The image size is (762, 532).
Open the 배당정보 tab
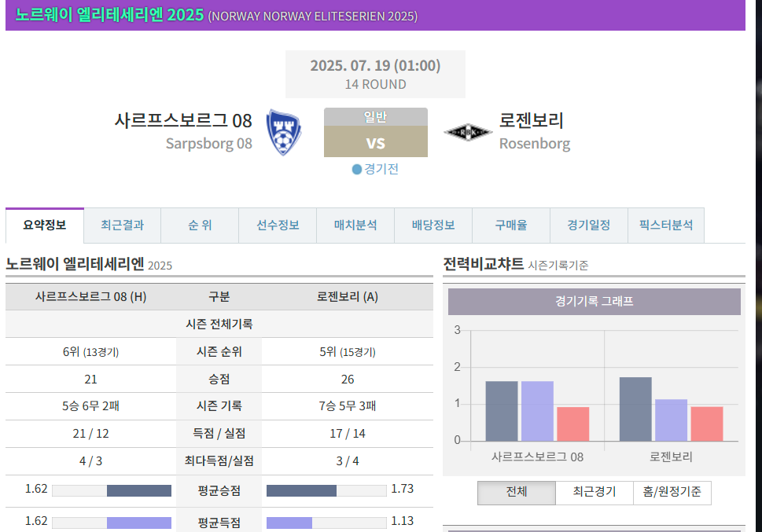433,226
